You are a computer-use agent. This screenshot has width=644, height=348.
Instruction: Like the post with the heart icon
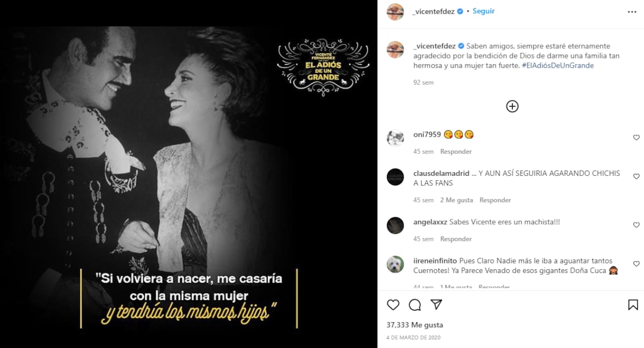[x=393, y=305]
